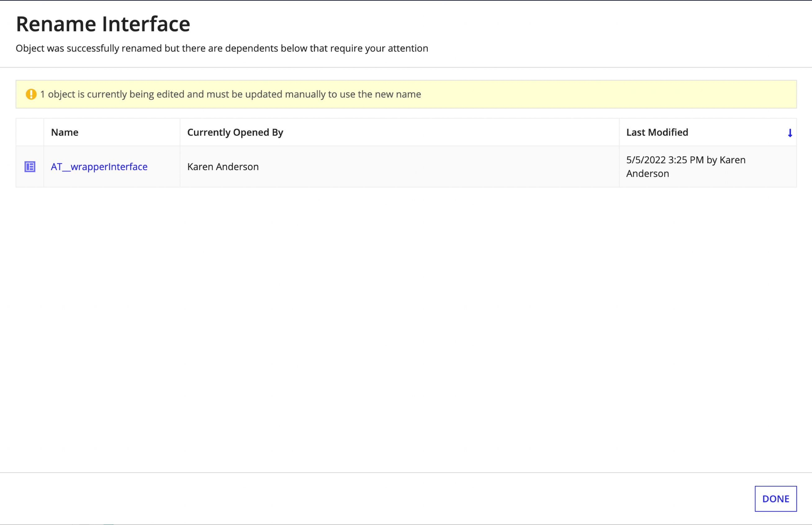Select the Karen Anderson cell in Currently Opened By

pos(399,167)
